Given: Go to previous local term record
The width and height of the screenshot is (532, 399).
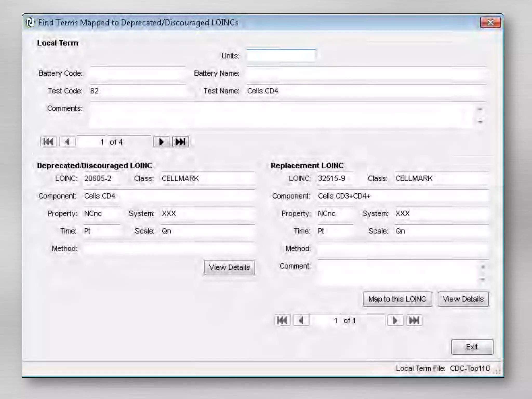Looking at the screenshot, I should click(x=68, y=142).
